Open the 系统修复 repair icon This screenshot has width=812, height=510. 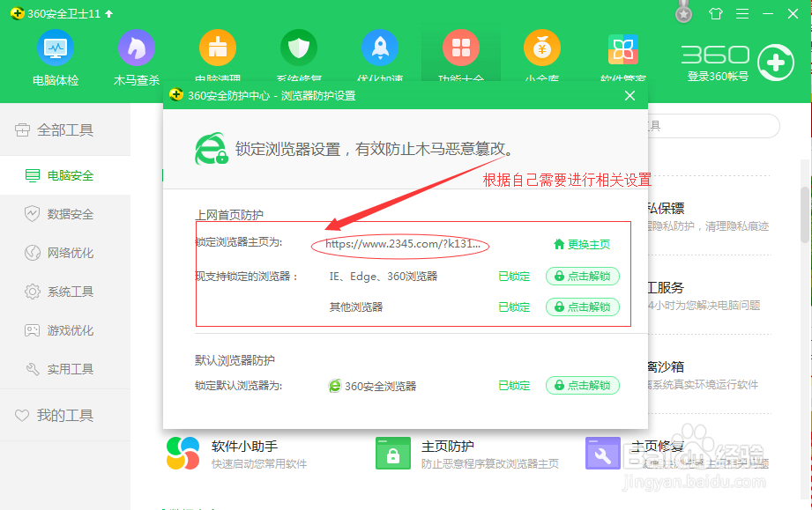(x=298, y=48)
